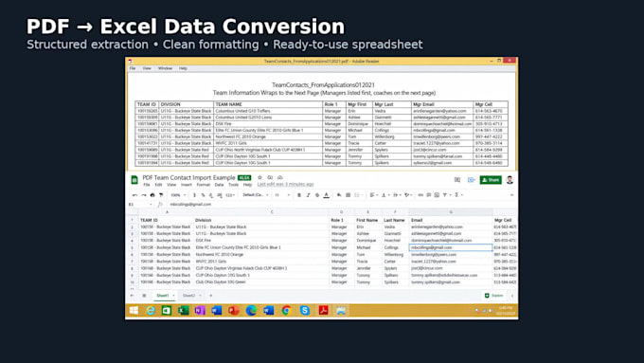
Task: Open the Explore button at bottom right
Action: tap(494, 296)
